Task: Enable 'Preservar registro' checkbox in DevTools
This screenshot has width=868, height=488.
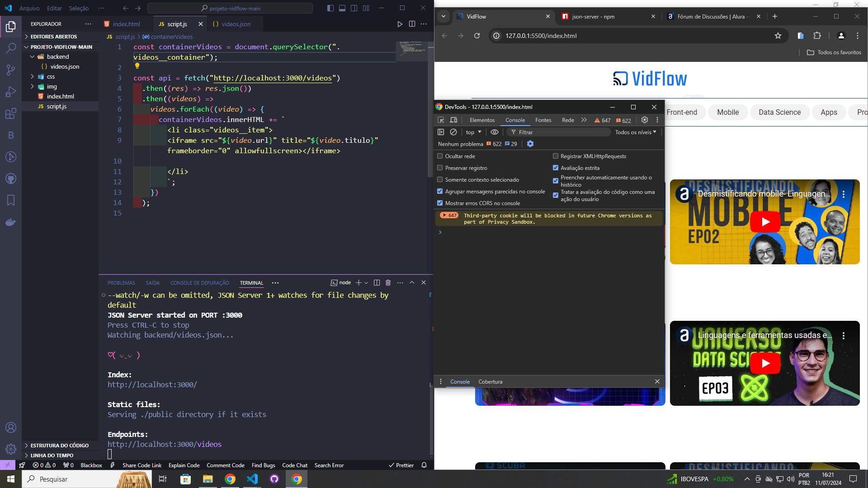Action: [x=440, y=168]
